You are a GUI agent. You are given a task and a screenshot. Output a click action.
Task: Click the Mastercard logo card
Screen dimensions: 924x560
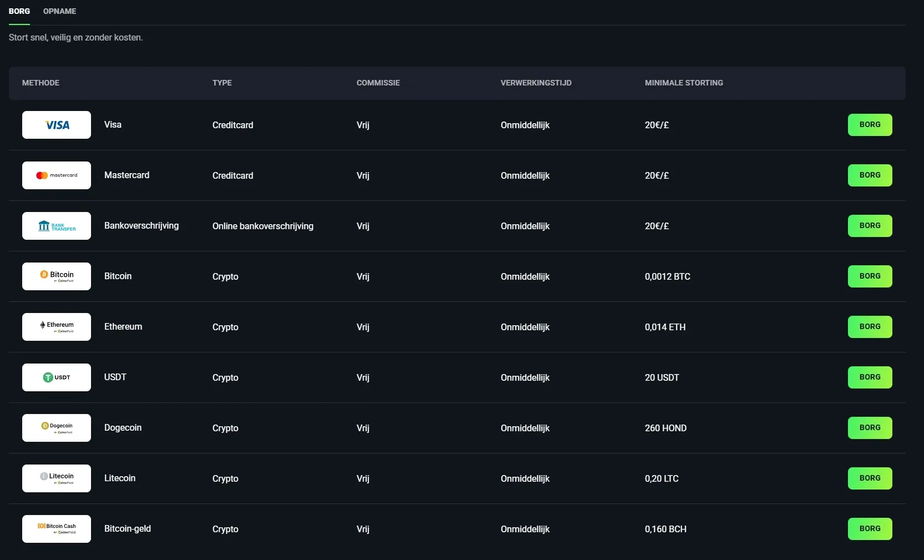point(57,175)
